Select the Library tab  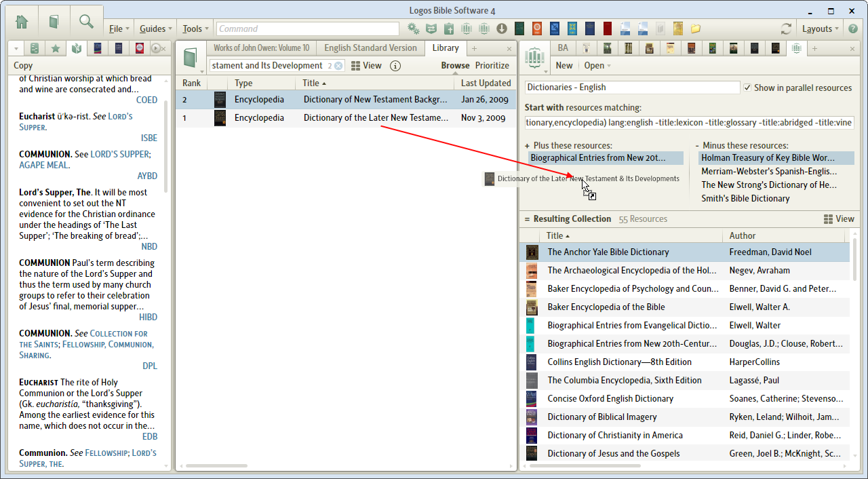(446, 47)
